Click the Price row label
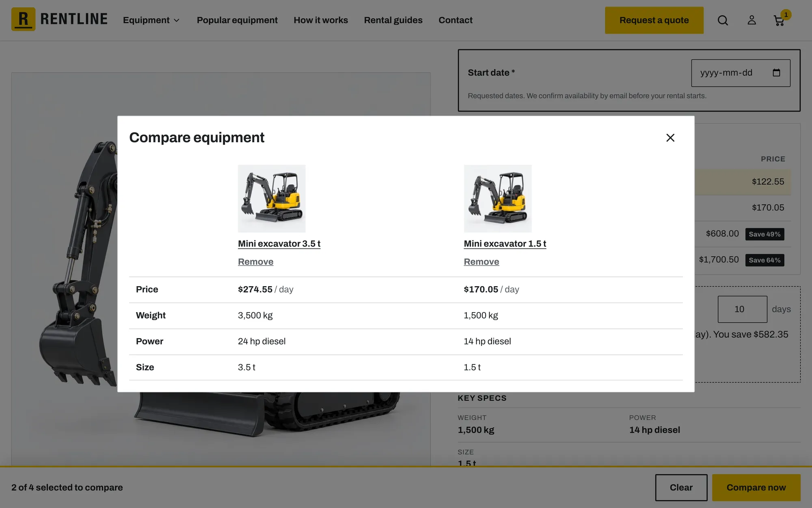Viewport: 812px width, 508px height. point(147,289)
